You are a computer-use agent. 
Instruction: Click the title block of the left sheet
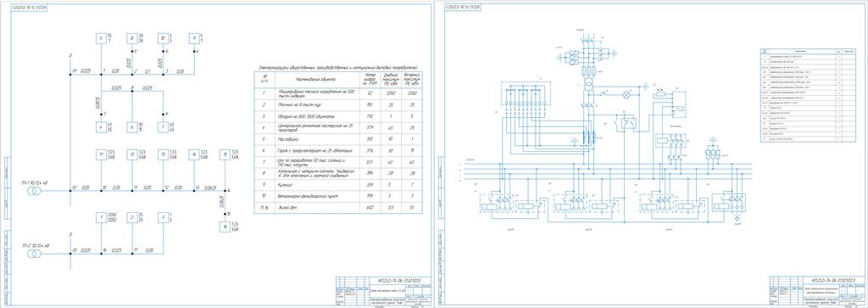pyautogui.click(x=381, y=291)
